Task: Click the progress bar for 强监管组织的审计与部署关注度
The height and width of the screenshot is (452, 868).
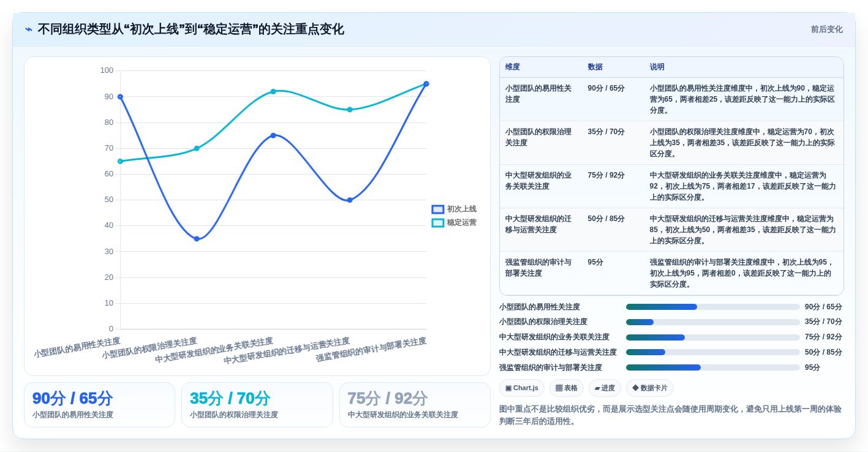Action: pos(713,367)
